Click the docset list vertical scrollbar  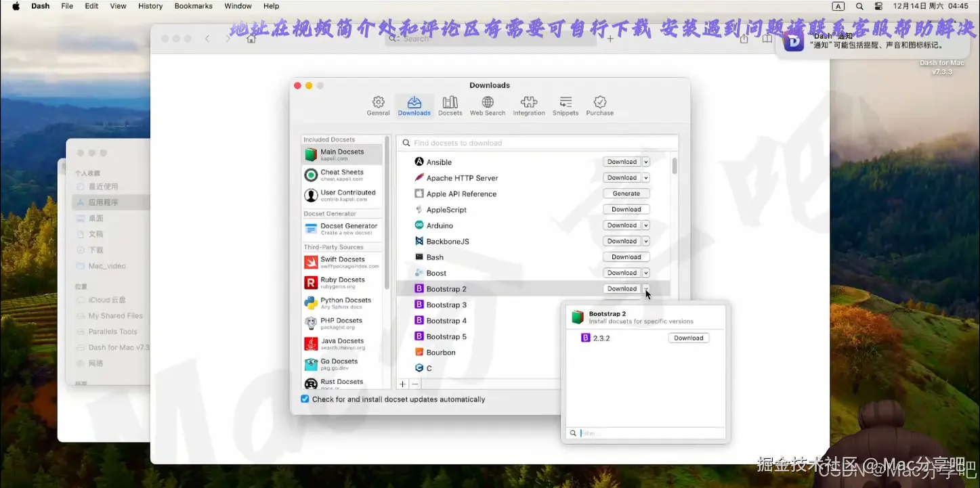pyautogui.click(x=675, y=166)
